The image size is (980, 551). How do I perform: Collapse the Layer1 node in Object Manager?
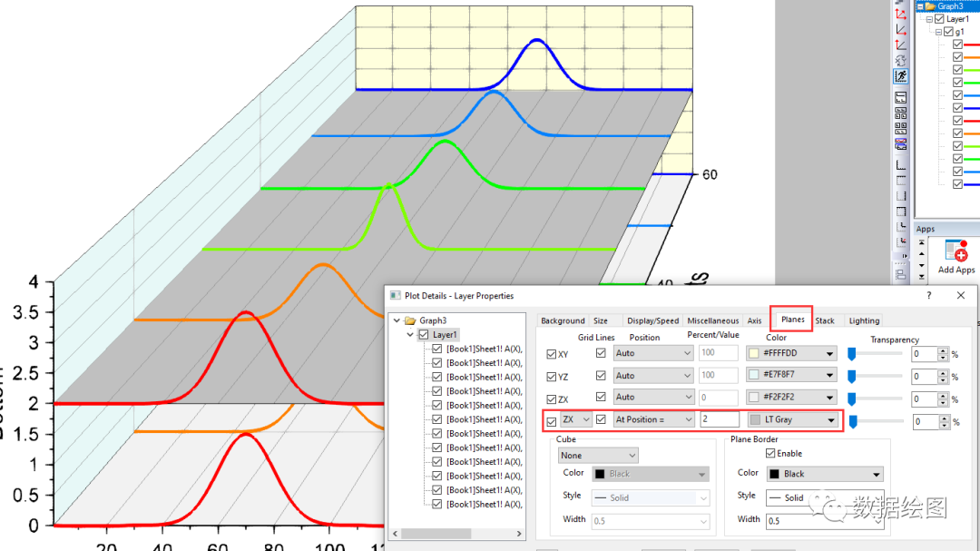(929, 19)
